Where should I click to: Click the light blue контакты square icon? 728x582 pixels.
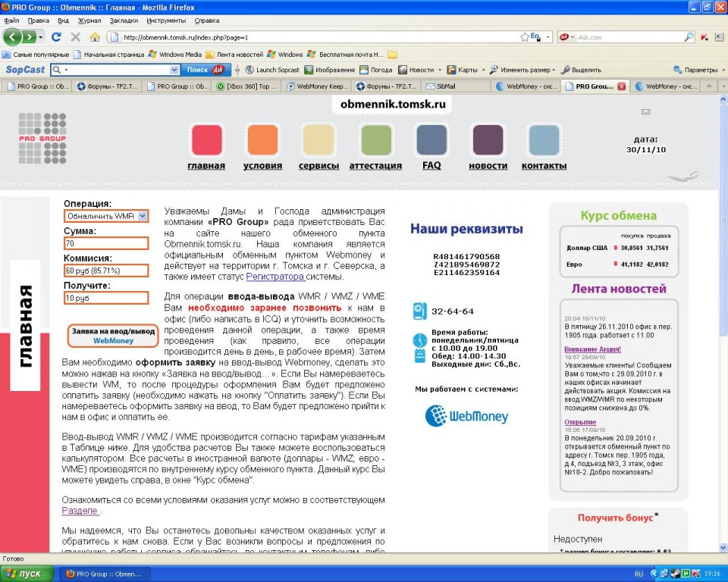coord(544,139)
